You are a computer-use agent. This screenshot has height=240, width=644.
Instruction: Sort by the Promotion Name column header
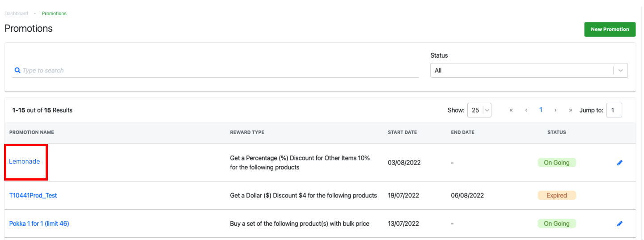pos(31,132)
